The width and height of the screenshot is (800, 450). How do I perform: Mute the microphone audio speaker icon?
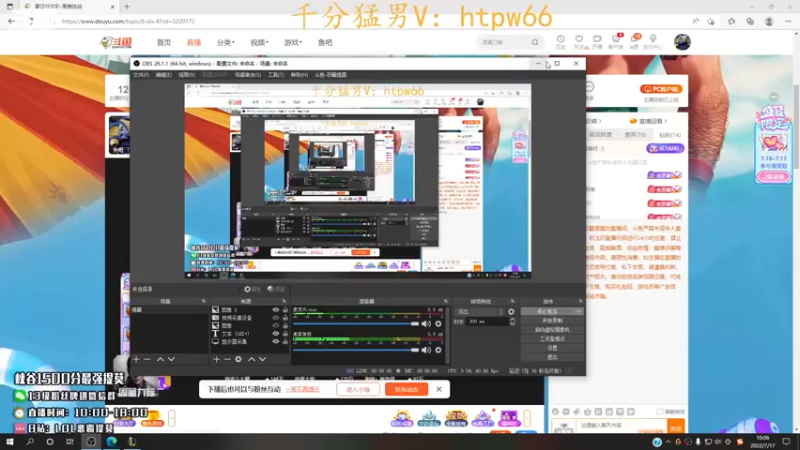[427, 323]
